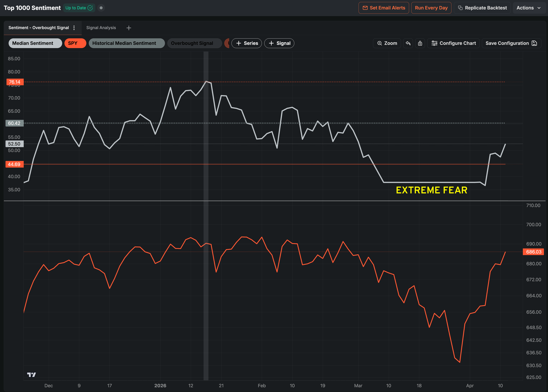Select Sentiment - Overbought Signal tab
This screenshot has width=548, height=392.
click(x=39, y=28)
